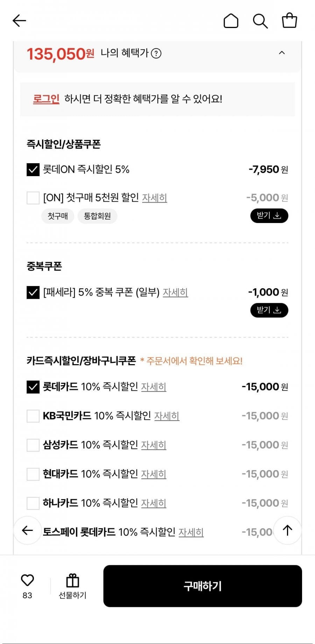Screen dimensions: 315x644
Task: Tap the question mark beside 나의 혜택가
Action: [x=156, y=54]
